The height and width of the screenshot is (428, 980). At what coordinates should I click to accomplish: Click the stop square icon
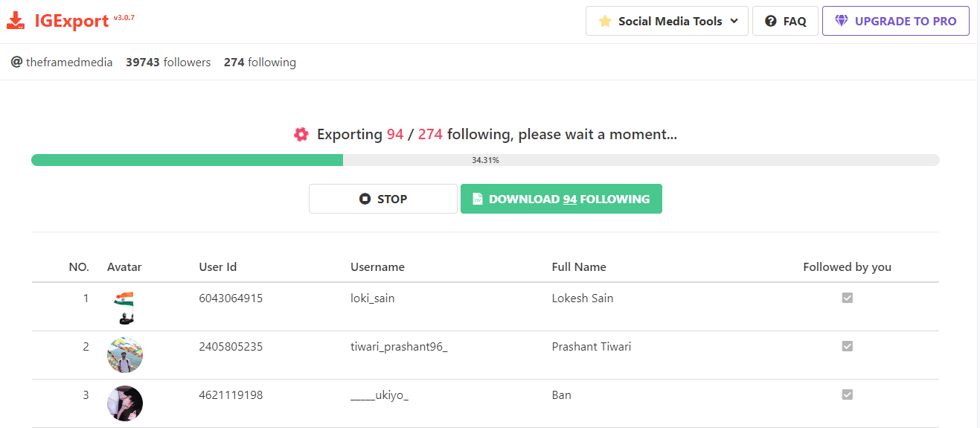(365, 199)
